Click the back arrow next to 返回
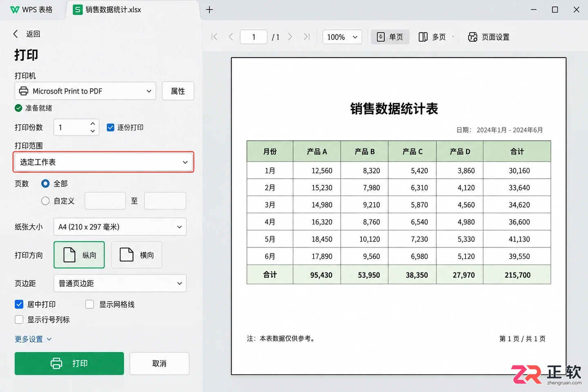Screen dimensions: 588x392 [x=16, y=34]
